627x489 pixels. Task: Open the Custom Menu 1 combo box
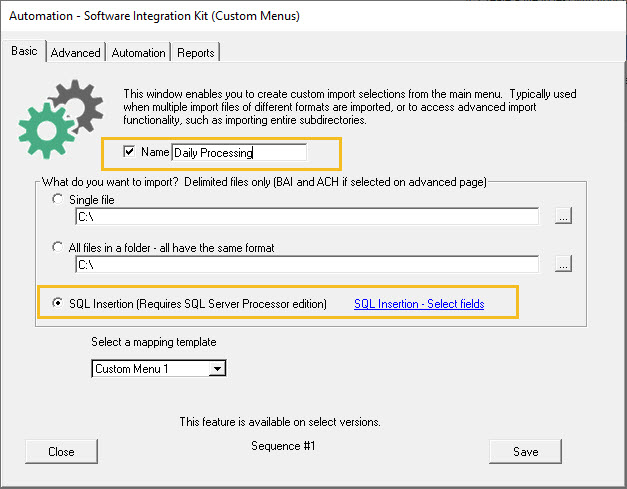coord(159,368)
